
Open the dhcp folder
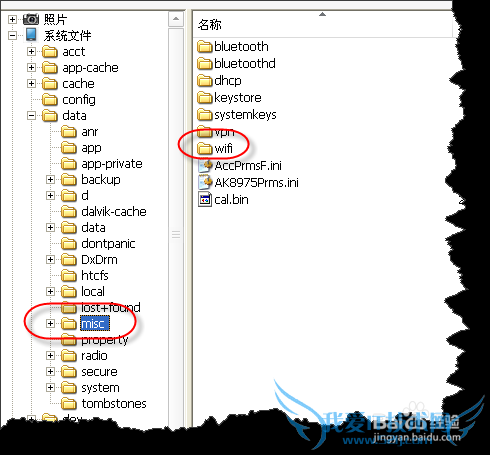point(219,81)
